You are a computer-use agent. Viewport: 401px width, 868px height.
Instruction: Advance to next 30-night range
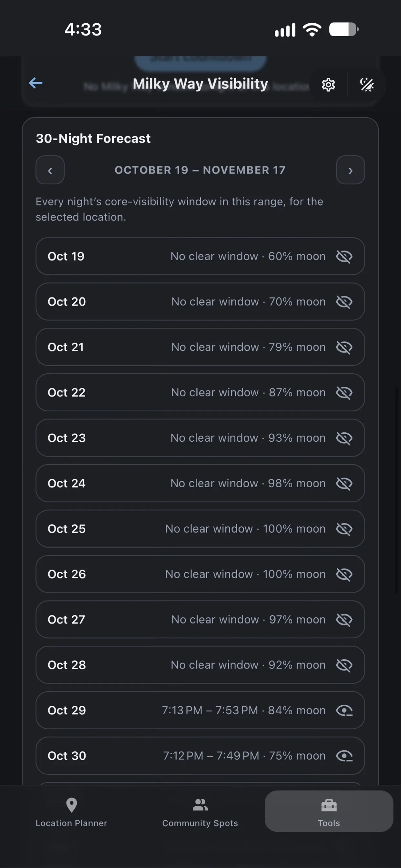350,170
